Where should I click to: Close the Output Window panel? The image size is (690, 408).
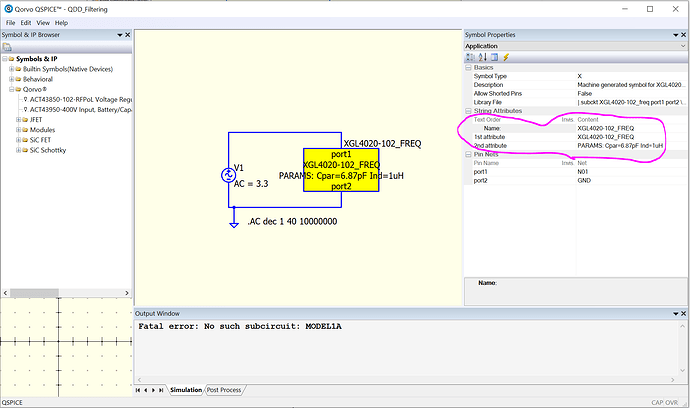683,313
